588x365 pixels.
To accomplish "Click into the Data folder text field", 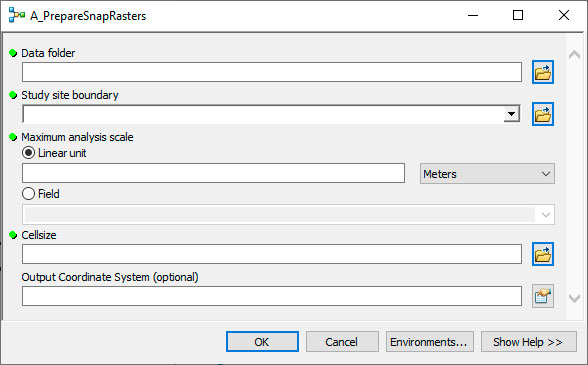I will 272,72.
